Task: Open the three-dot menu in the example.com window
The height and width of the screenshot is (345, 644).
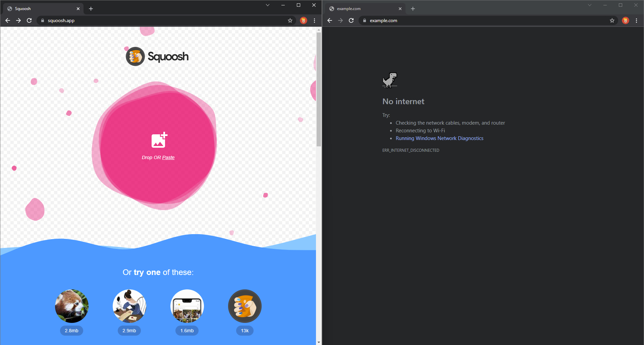Action: click(636, 20)
